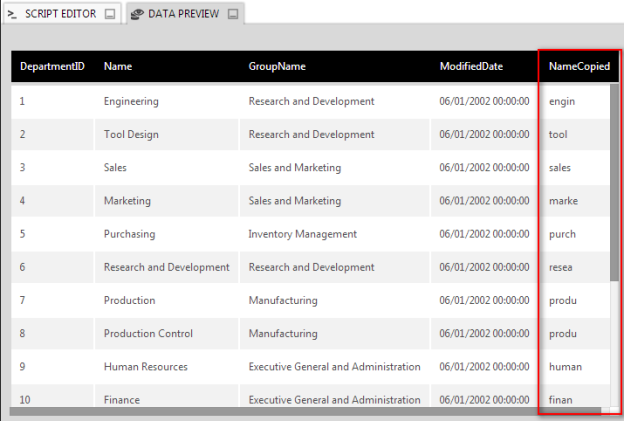Click the horizontal scrollbar below the table
624x421 pixels.
(300, 410)
